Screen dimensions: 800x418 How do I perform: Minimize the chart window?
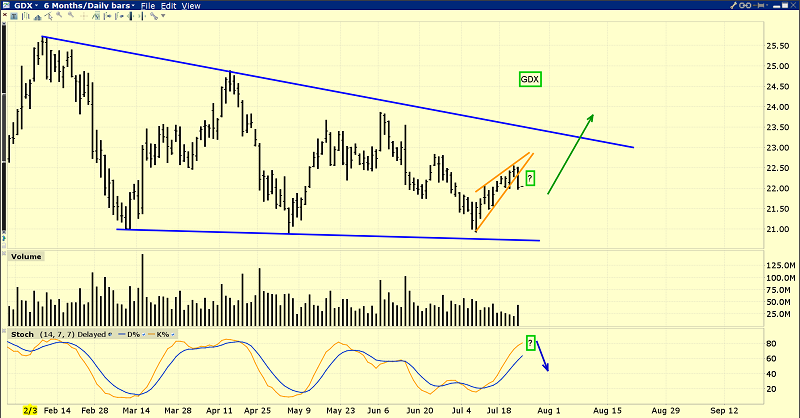tap(776, 7)
